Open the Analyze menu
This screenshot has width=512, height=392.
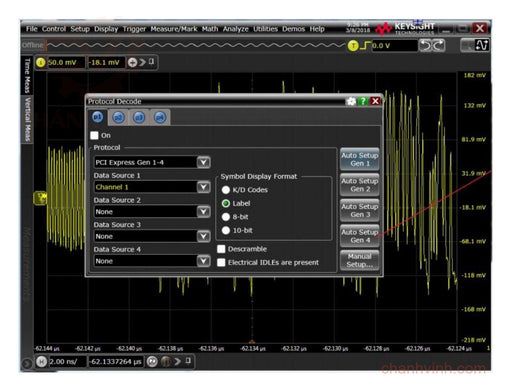[x=236, y=29]
